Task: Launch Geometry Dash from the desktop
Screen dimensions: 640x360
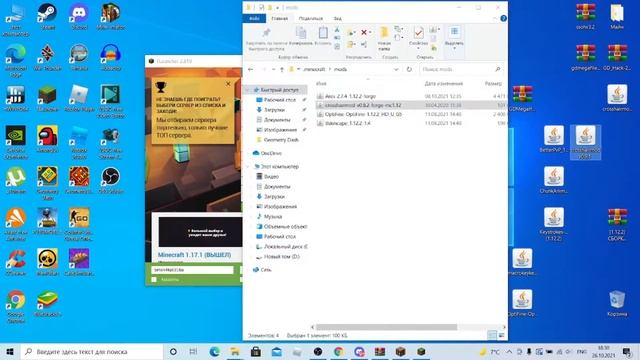Action: (x=47, y=183)
